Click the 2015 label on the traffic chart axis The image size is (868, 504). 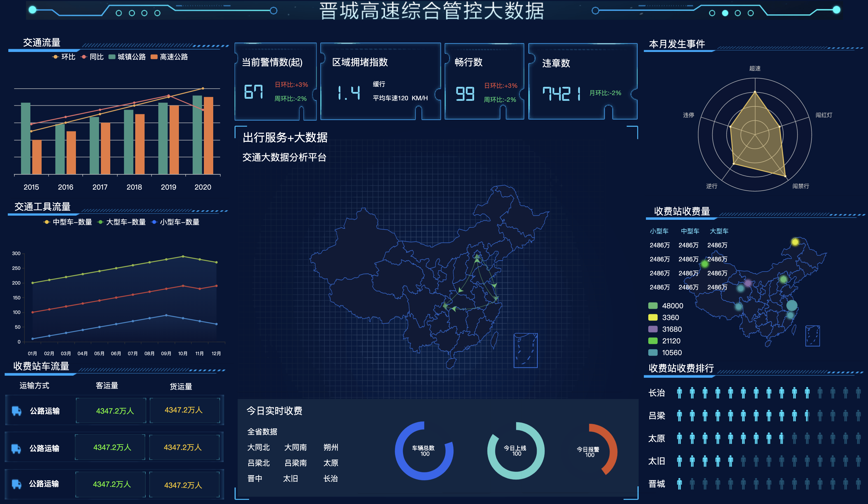[x=31, y=187]
